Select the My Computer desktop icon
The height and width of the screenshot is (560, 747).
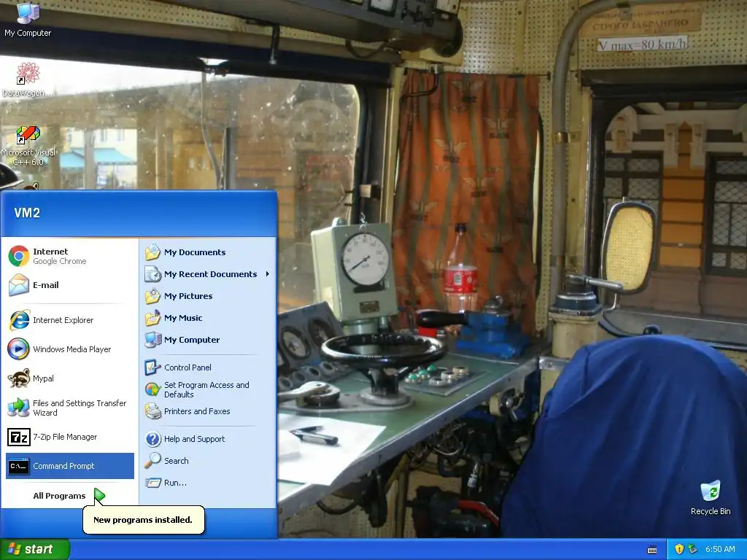(x=28, y=20)
